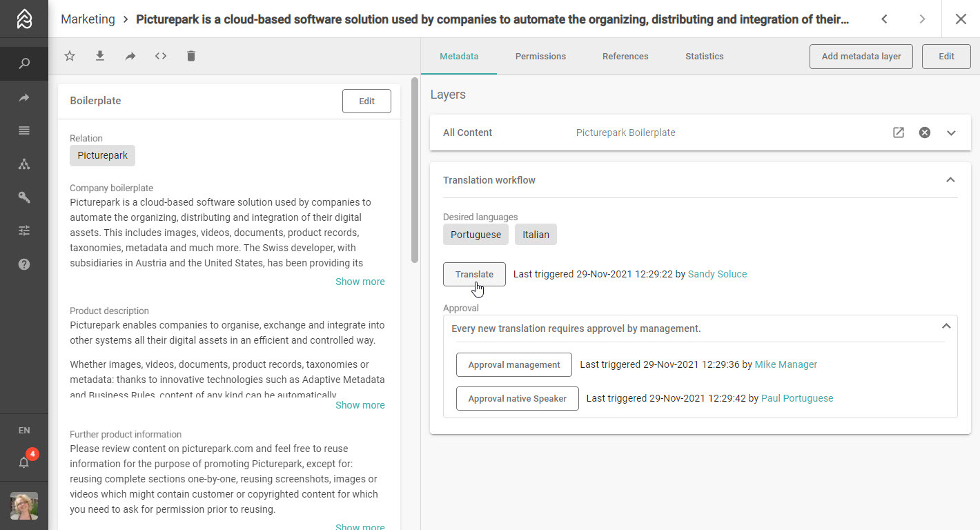Select the Portuguese language tag
This screenshot has height=530, width=980.
476,235
